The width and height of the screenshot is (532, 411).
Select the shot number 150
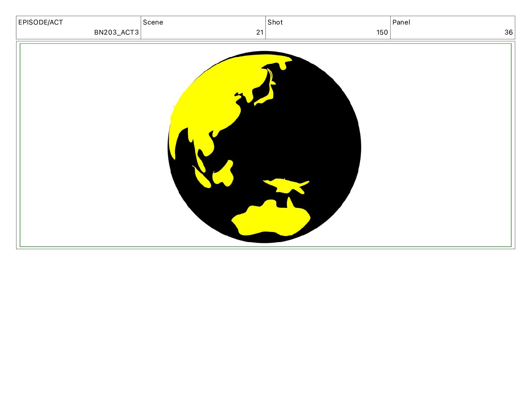pyautogui.click(x=382, y=33)
